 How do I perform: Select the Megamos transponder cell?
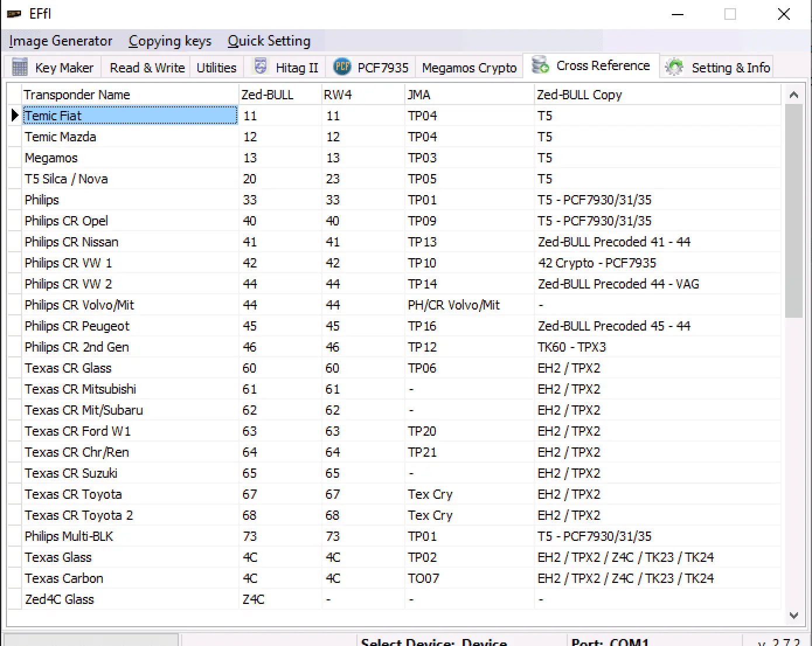(130, 158)
